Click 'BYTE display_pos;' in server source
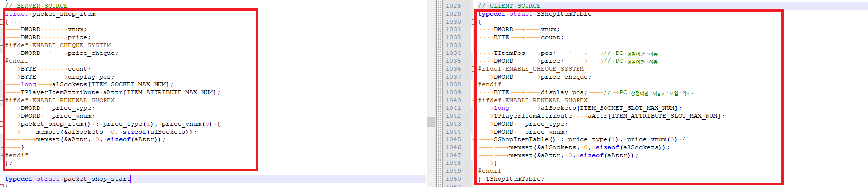This screenshot has width=868, height=187. [x=68, y=77]
